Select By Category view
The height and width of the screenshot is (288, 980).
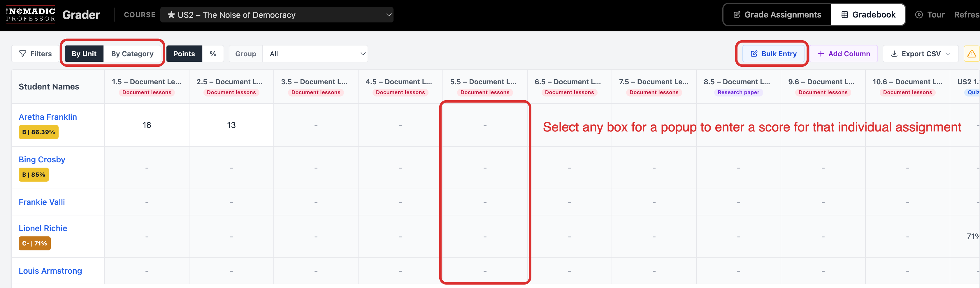tap(132, 54)
